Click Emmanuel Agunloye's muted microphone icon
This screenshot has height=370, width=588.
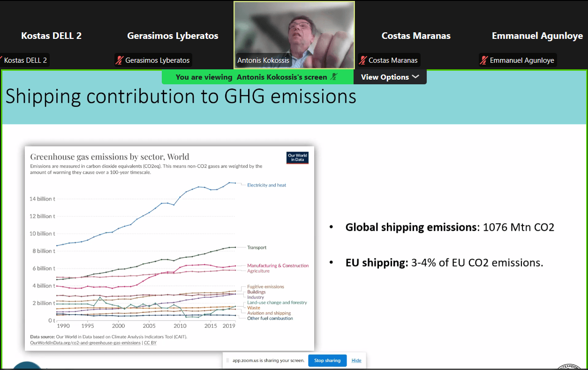click(484, 60)
